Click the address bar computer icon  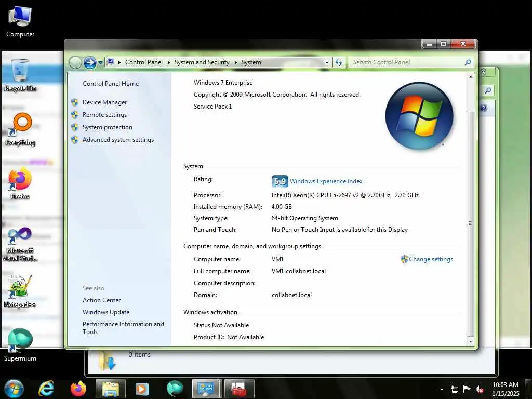110,62
